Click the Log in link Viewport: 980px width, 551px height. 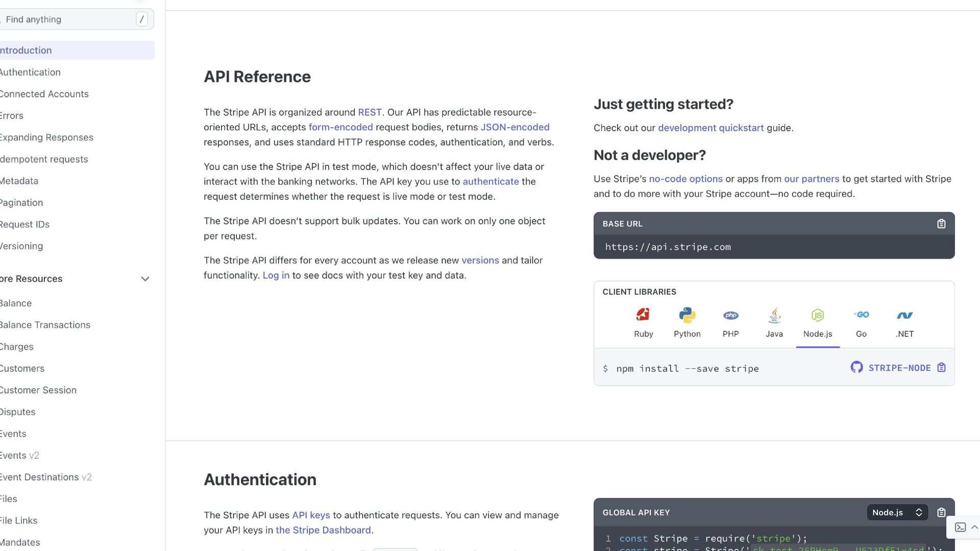click(x=276, y=275)
